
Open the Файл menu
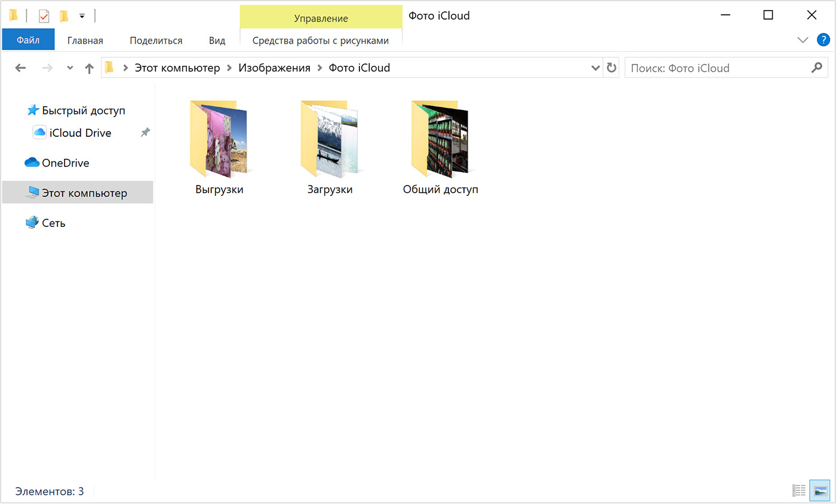click(x=28, y=40)
